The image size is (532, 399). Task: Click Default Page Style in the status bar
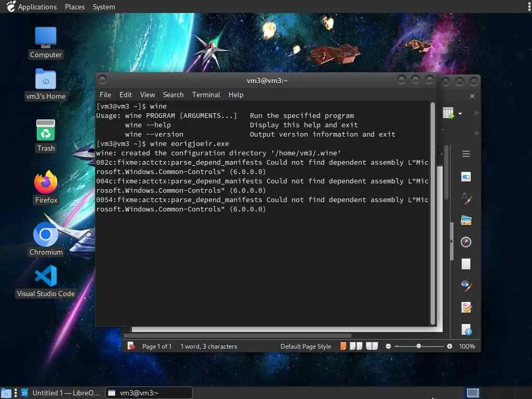(305, 347)
